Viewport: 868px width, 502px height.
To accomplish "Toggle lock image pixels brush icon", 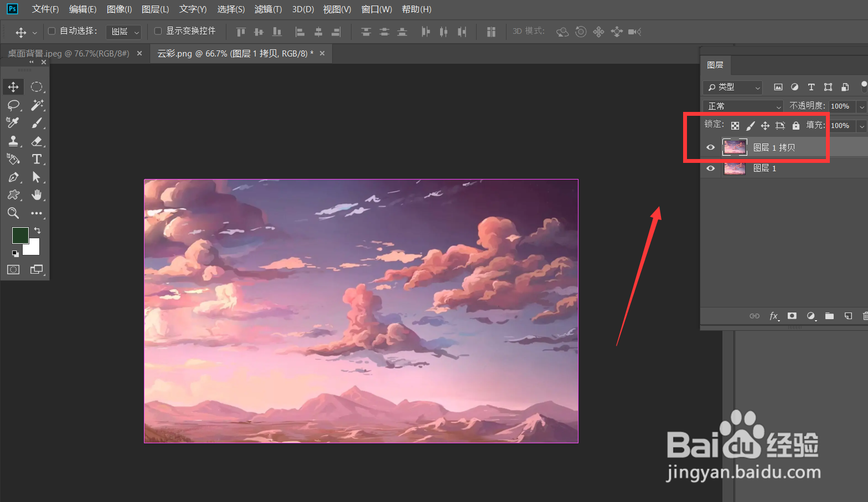I will click(750, 126).
